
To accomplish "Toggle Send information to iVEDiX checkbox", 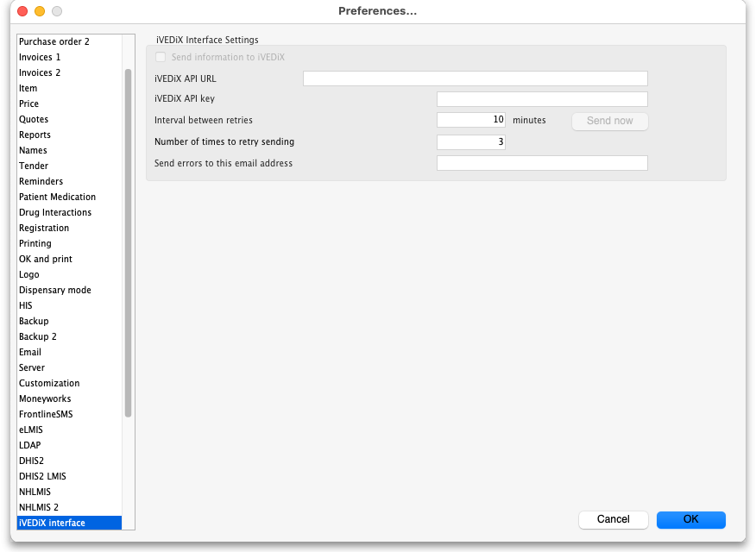I will 161,57.
